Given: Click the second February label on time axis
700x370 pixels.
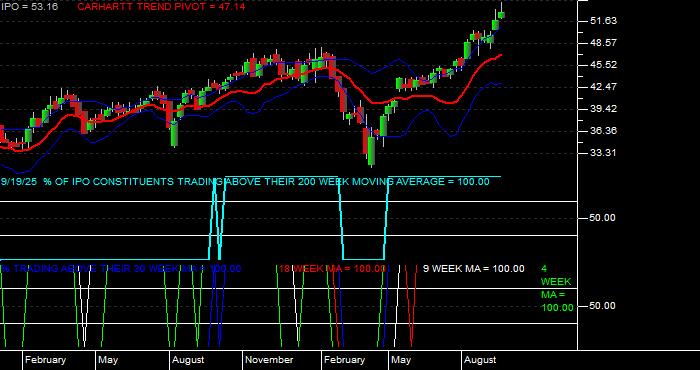Looking at the screenshot, I should (344, 360).
